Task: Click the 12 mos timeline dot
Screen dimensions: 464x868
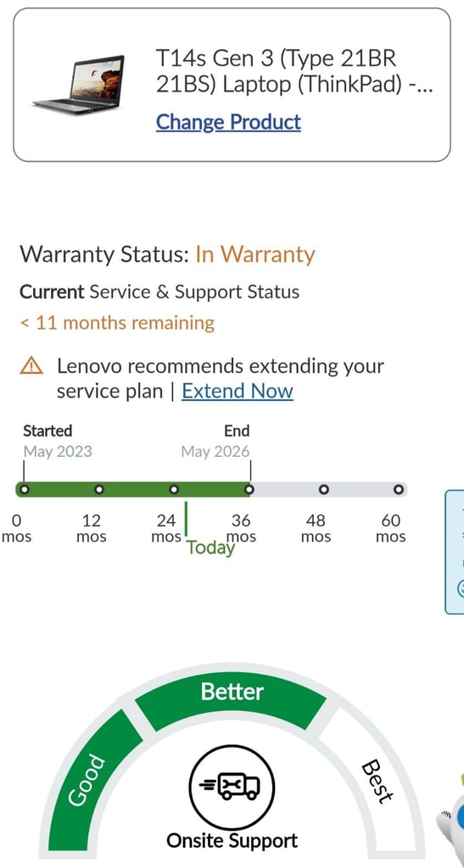Action: click(99, 489)
